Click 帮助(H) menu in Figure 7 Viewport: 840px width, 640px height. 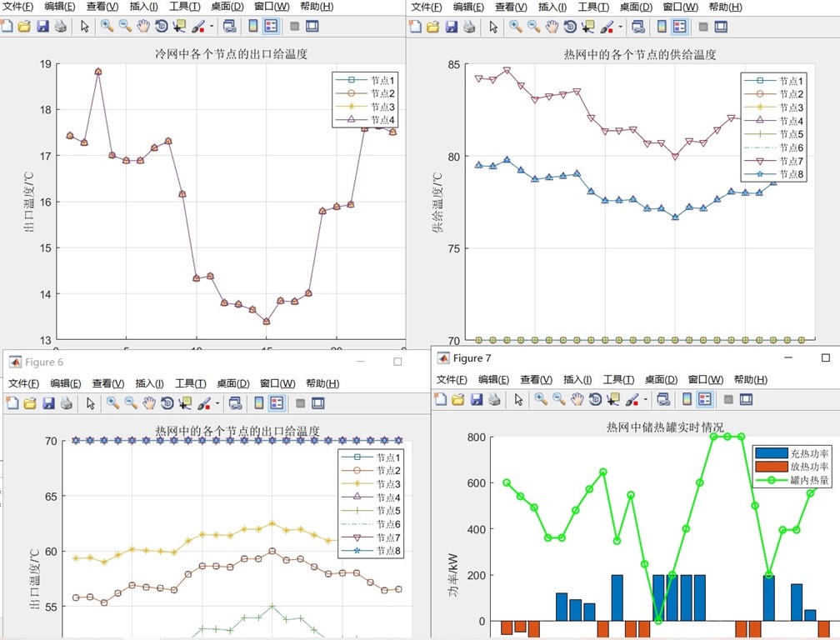click(x=750, y=380)
